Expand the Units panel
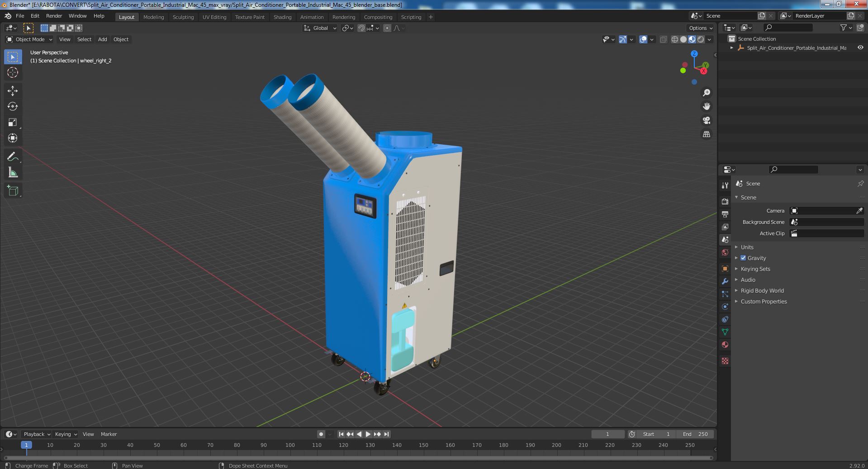The width and height of the screenshot is (868, 469). 747,247
